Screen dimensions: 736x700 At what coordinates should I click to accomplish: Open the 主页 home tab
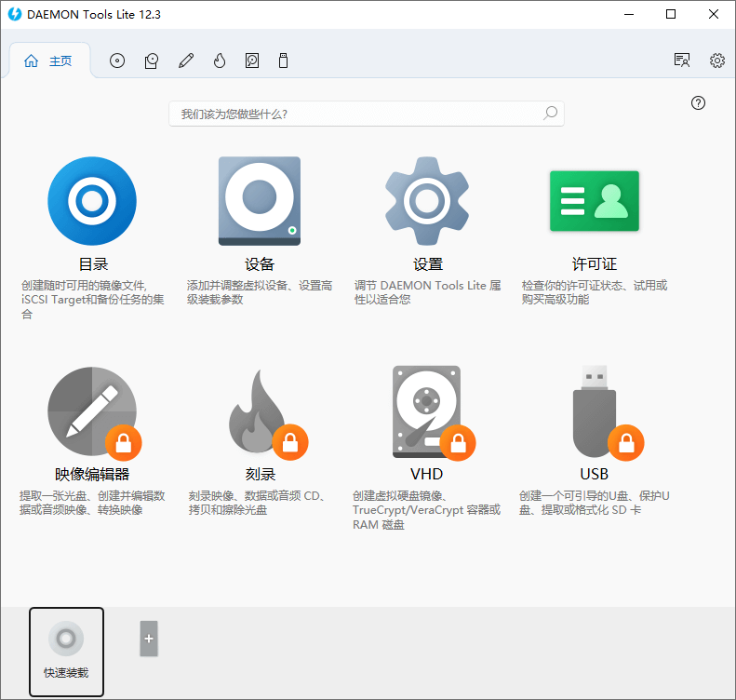pos(48,61)
